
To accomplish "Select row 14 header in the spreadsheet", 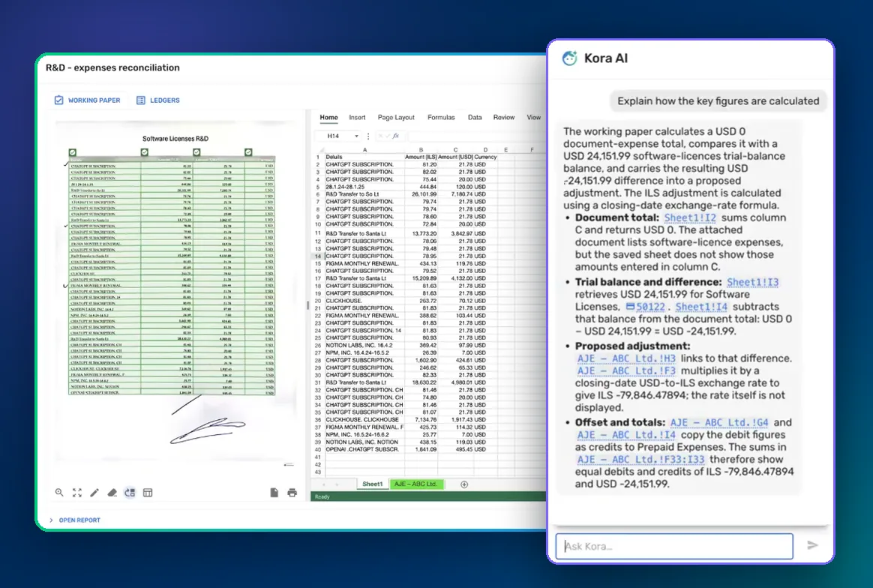I will click(319, 256).
